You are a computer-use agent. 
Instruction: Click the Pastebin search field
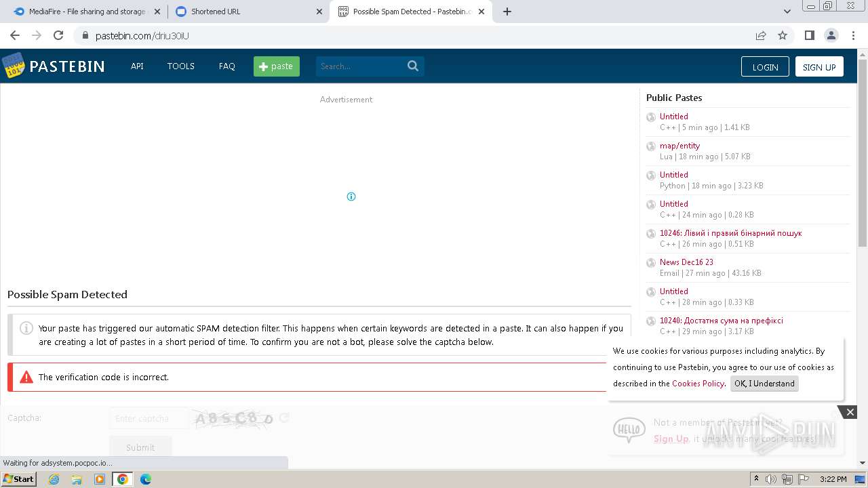[361, 66]
